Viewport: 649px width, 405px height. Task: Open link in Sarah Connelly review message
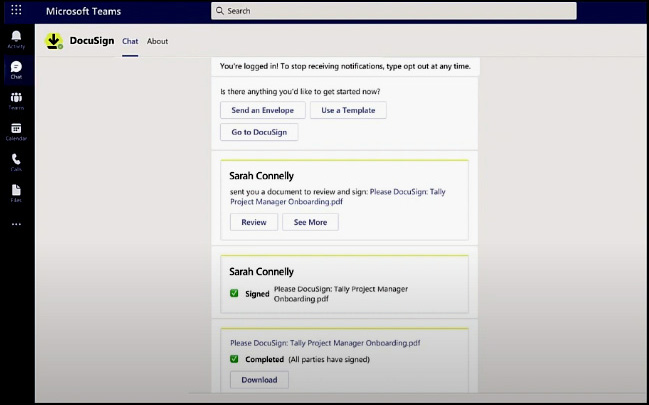338,197
